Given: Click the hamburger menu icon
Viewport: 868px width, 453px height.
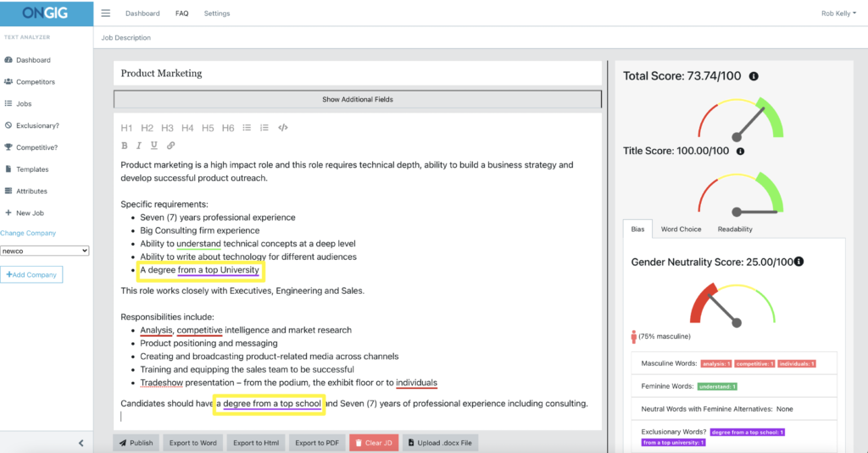Looking at the screenshot, I should (x=105, y=14).
